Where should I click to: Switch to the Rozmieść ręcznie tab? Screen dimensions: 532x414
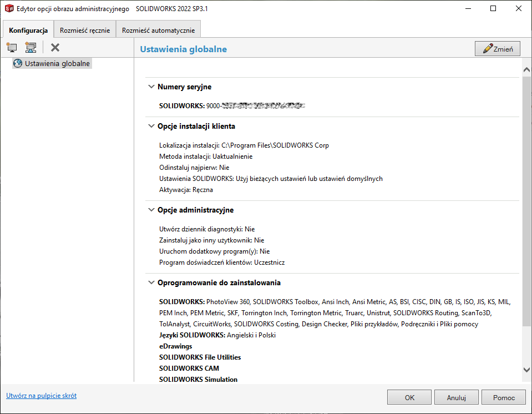pos(84,29)
